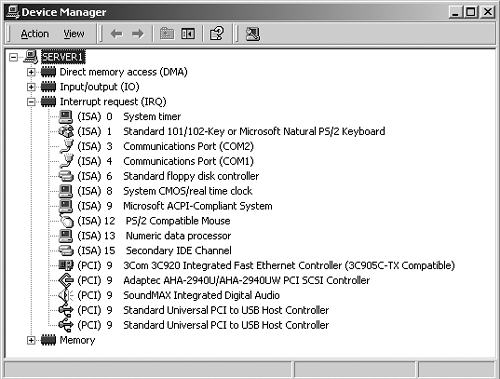
Task: Maximize the Device Manager window
Action: 471,12
